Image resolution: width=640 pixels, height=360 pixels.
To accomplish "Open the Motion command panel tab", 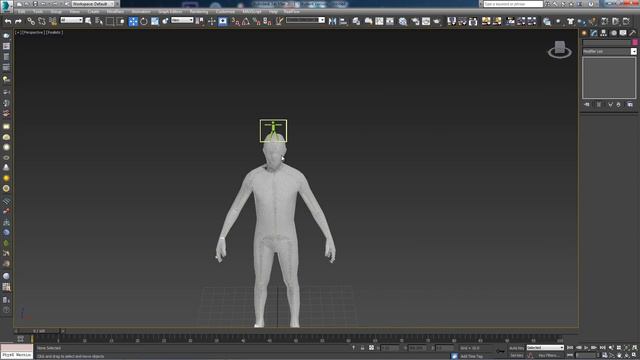I will coord(613,33).
